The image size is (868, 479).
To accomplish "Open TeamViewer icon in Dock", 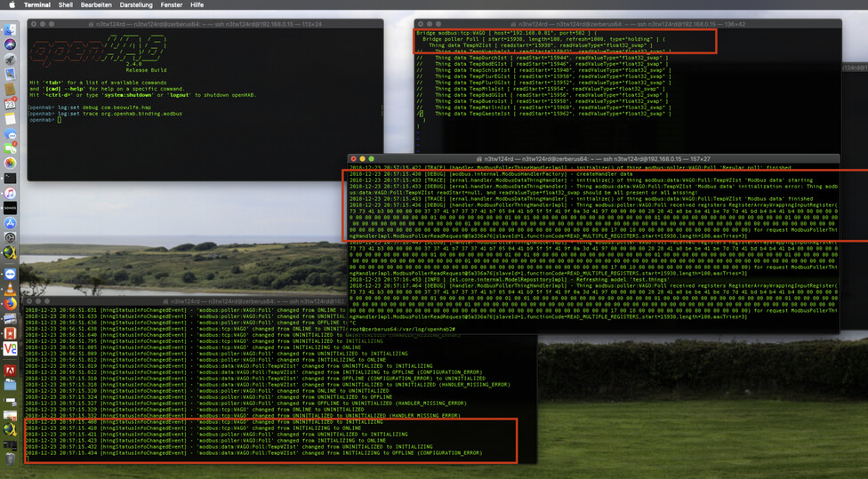I will pyautogui.click(x=10, y=275).
